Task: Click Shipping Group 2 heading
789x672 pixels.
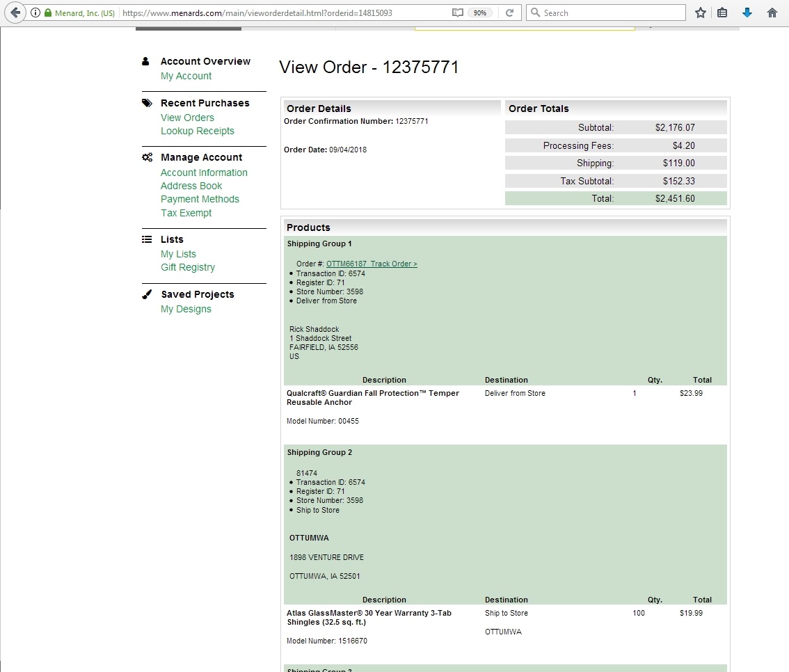Action: [319, 452]
